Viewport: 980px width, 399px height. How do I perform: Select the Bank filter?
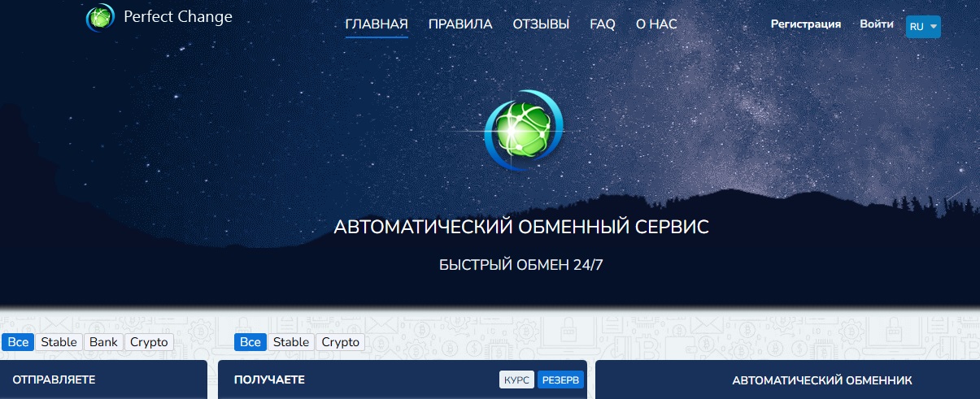(x=103, y=342)
